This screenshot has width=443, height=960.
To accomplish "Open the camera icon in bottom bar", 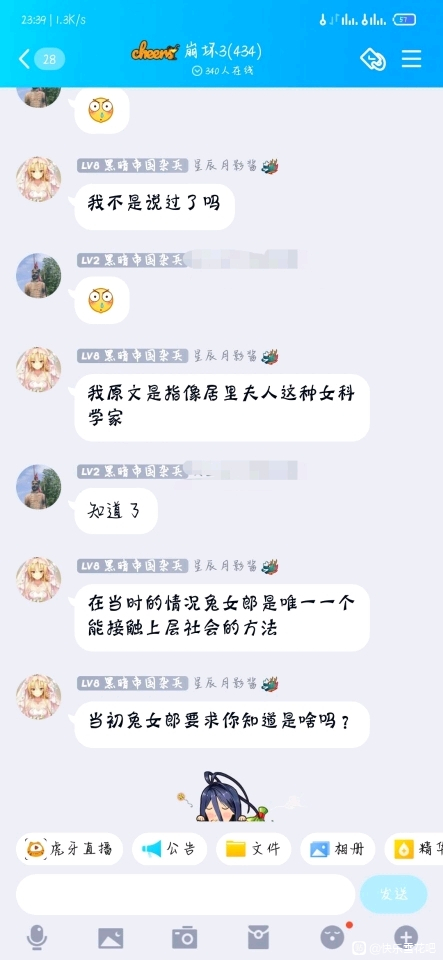I will click(x=184, y=937).
